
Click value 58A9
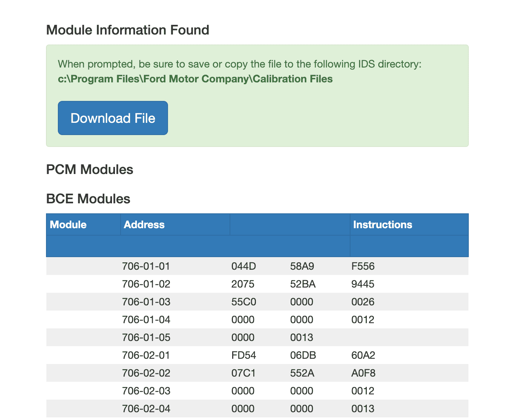coord(302,266)
